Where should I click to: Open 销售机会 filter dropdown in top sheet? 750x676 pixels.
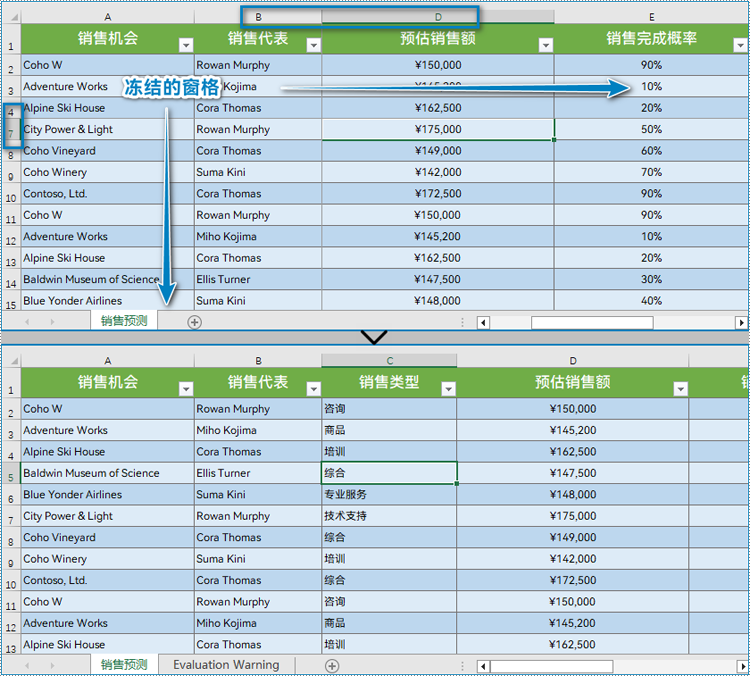(186, 45)
